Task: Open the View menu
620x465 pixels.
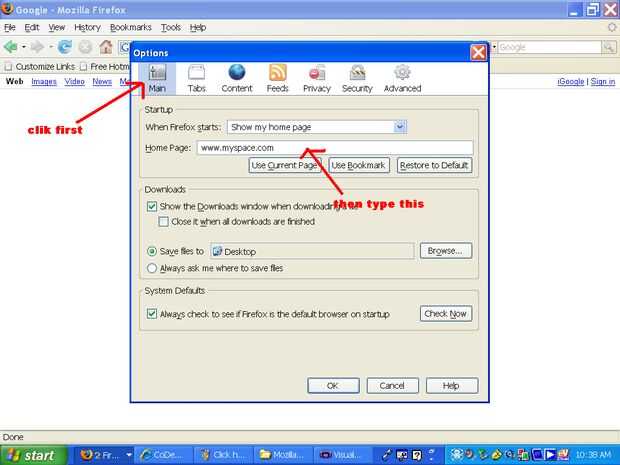Action: (x=57, y=27)
